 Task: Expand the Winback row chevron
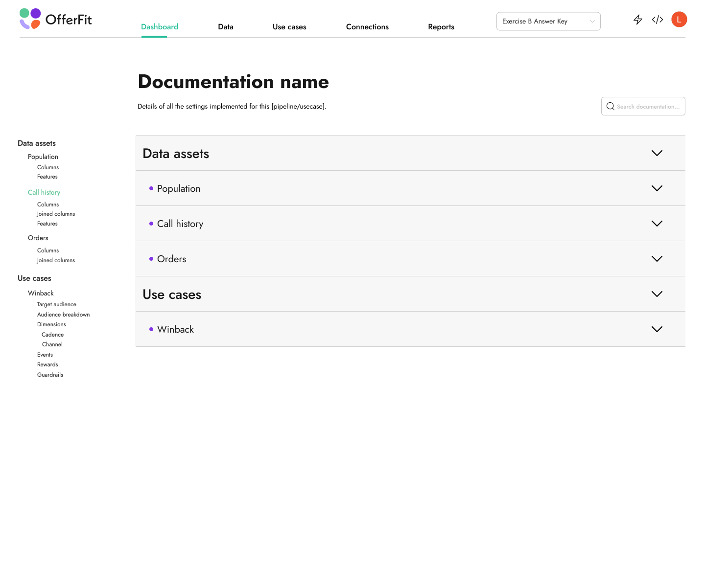(657, 329)
